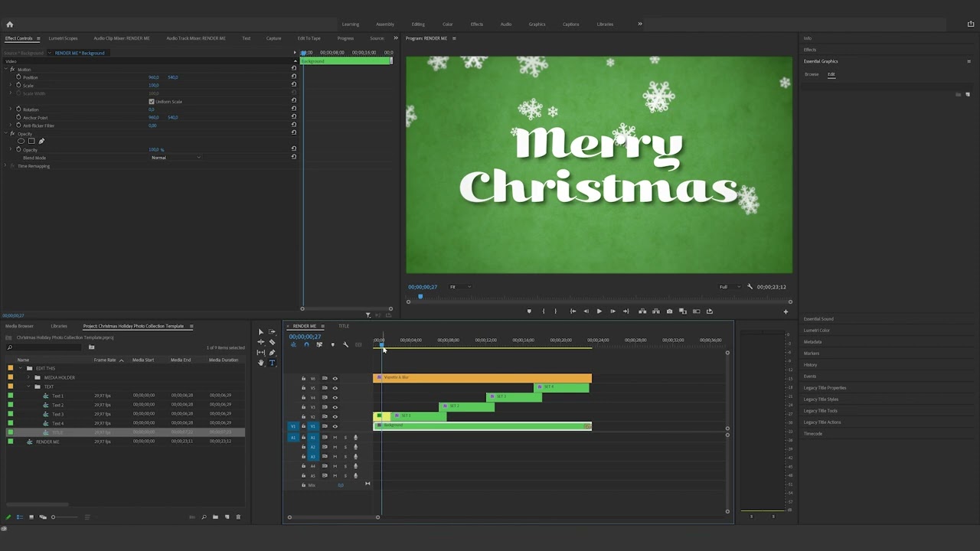Open the Effects workspace tab
This screenshot has width=980, height=551.
tap(477, 24)
